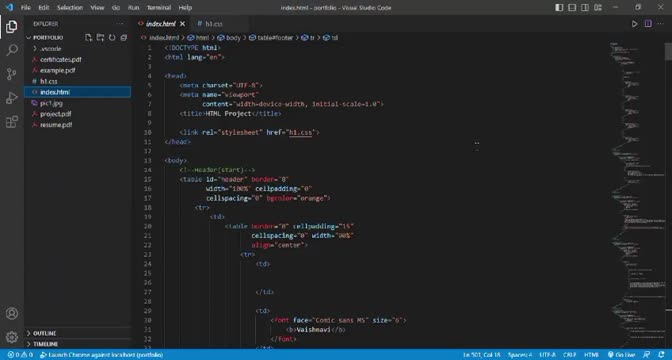Click Go Live in status bar

point(621,355)
